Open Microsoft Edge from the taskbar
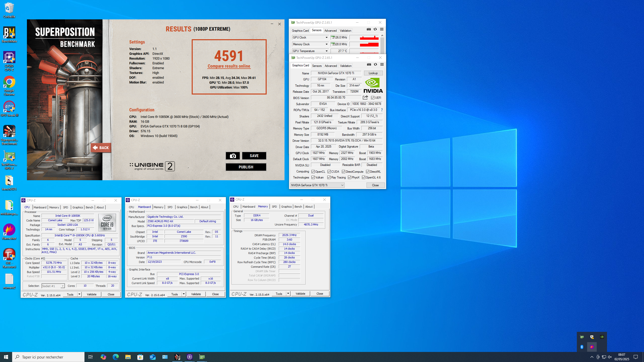 pyautogui.click(x=115, y=357)
